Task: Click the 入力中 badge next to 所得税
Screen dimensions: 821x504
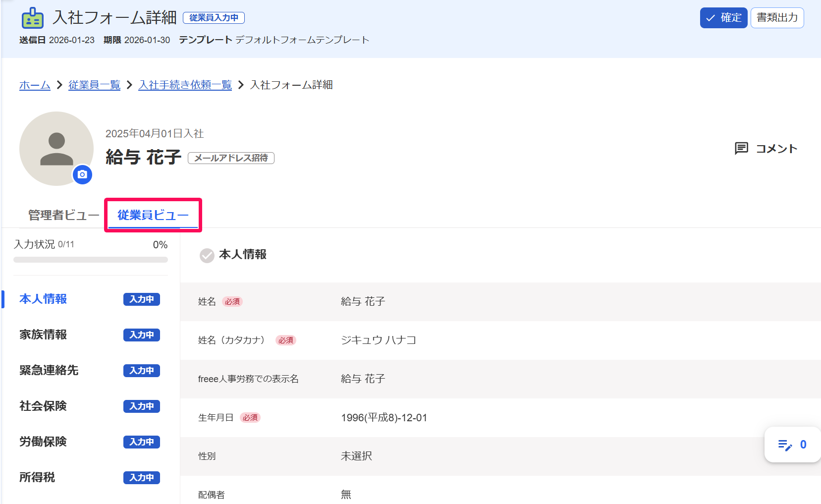Action: [x=141, y=478]
